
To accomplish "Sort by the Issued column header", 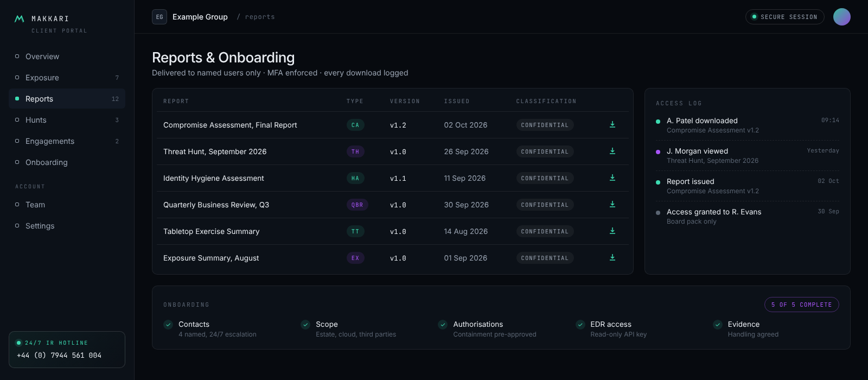I will (x=457, y=102).
